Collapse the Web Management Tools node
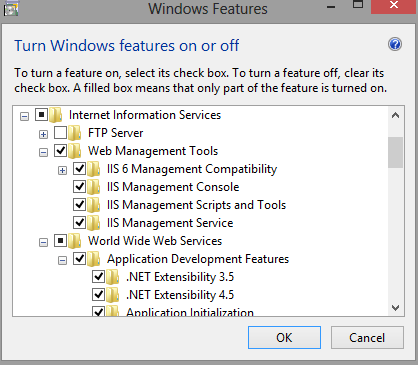Image resolution: width=418 pixels, height=365 pixels. (x=43, y=152)
